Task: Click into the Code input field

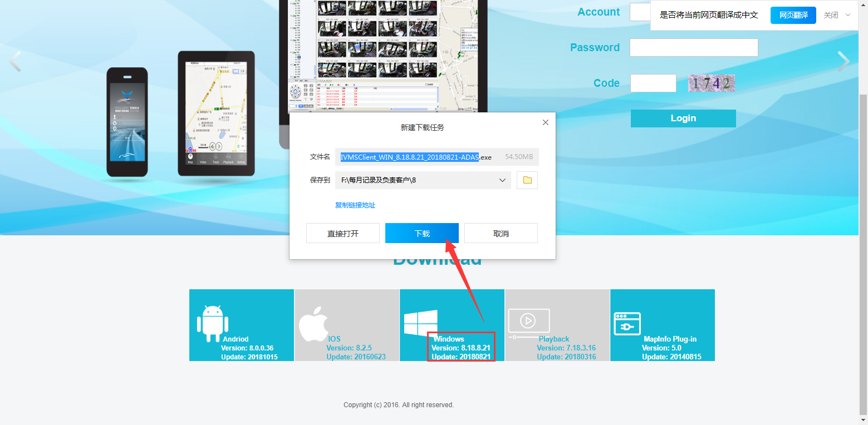Action: (x=653, y=83)
